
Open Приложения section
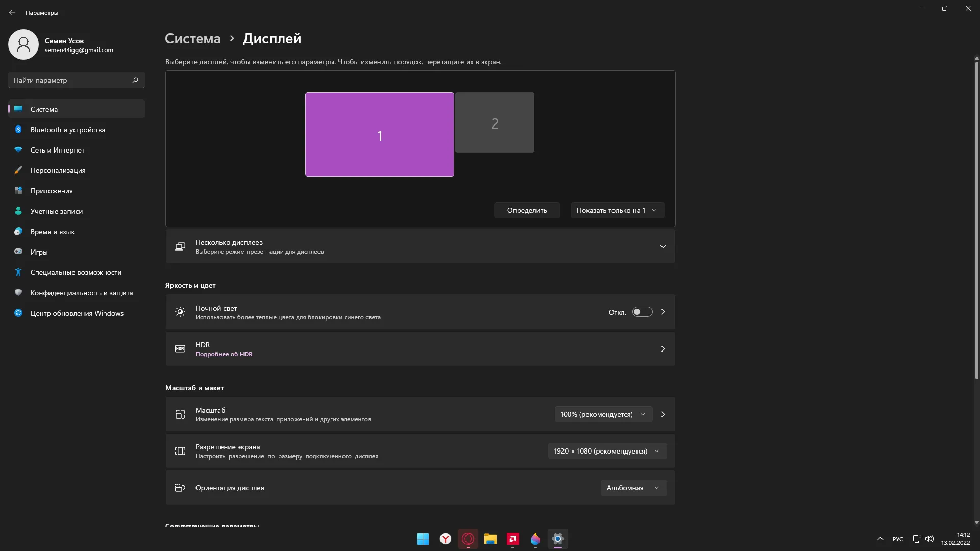77,191
